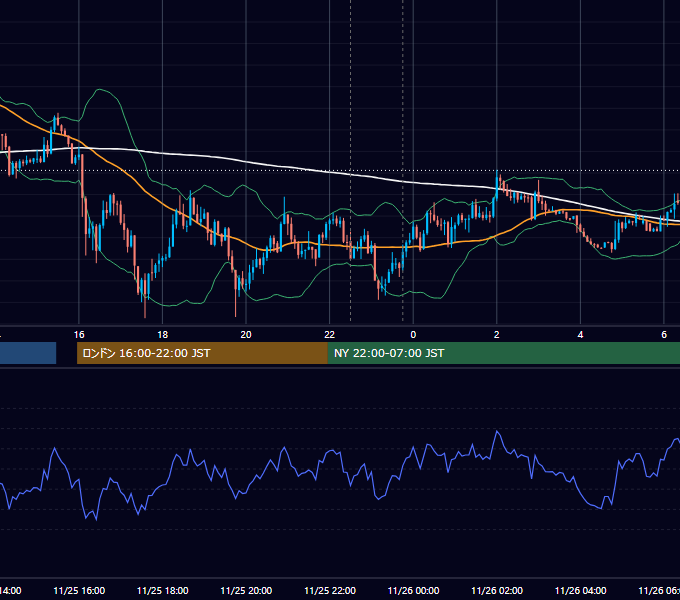Click the 11/25 20:00 date label
Screen dimensions: 680x600
pos(246,590)
